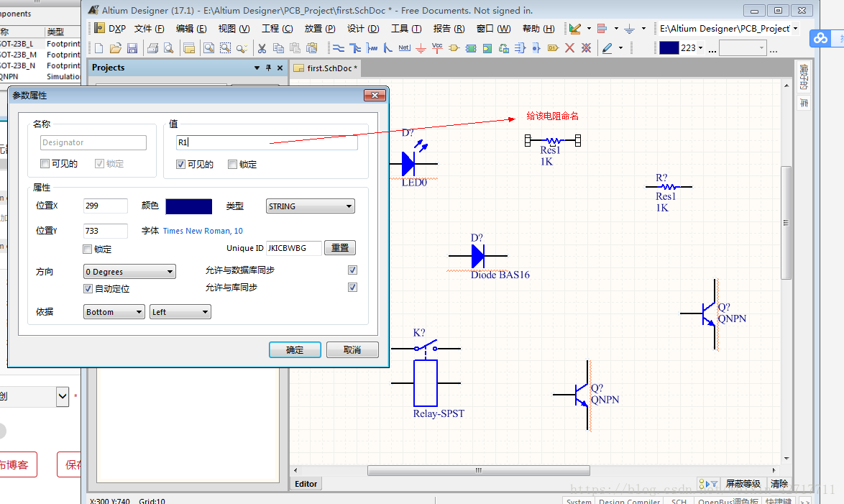Click the pen drawing tool icon

click(x=607, y=48)
